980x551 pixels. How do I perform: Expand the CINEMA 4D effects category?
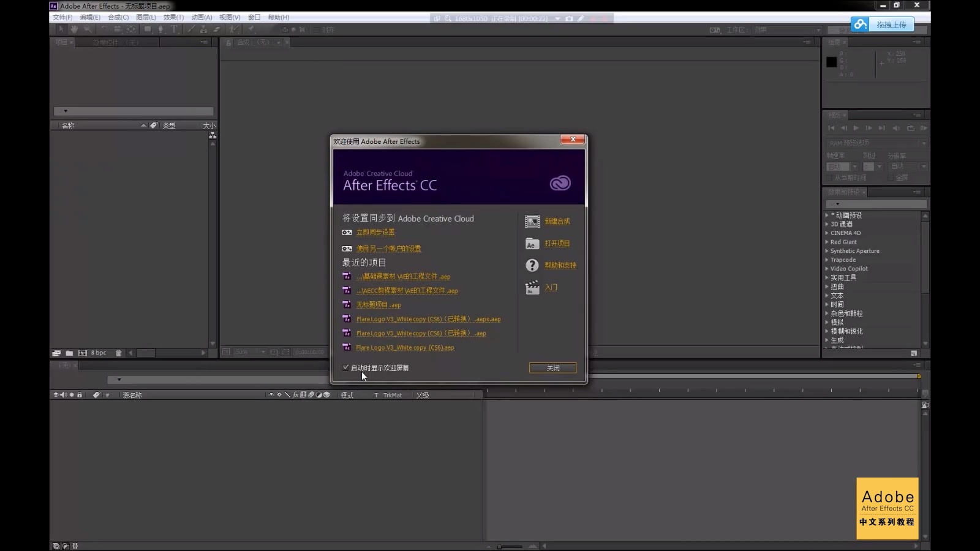(x=827, y=233)
